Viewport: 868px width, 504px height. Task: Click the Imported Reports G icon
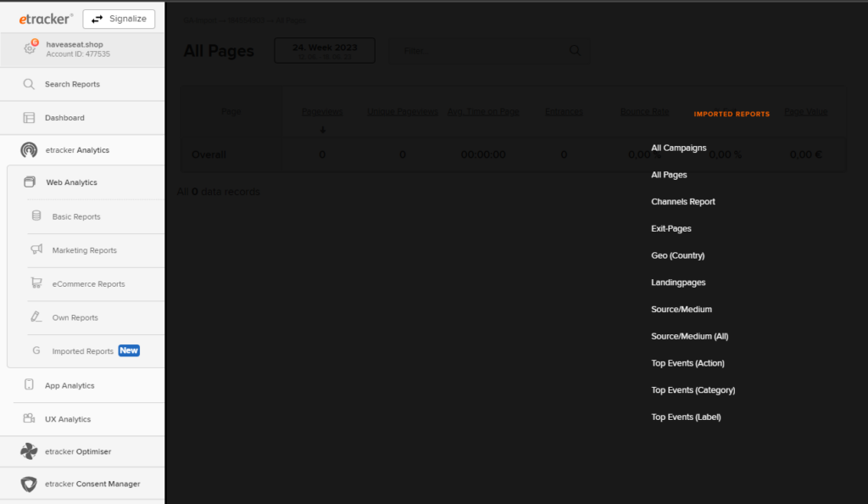click(x=36, y=350)
